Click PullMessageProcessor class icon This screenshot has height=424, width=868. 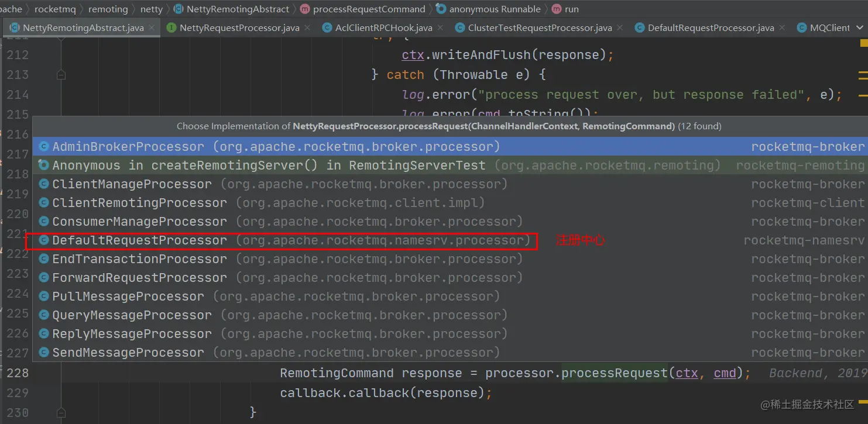click(x=43, y=296)
